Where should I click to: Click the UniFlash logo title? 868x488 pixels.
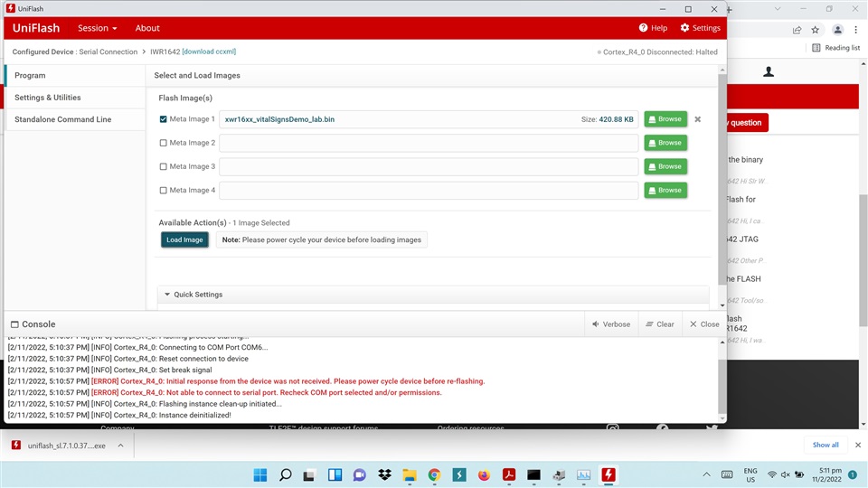click(36, 28)
